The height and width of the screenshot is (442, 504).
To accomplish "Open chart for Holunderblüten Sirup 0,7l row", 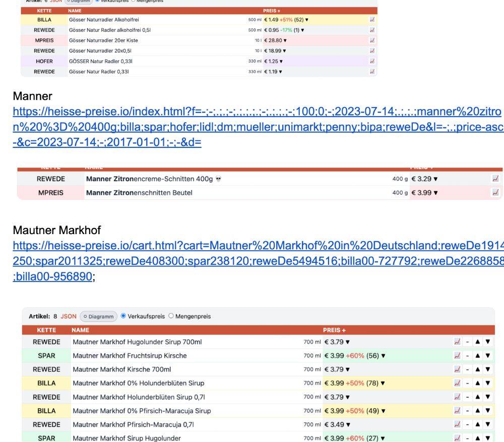I will tap(457, 397).
